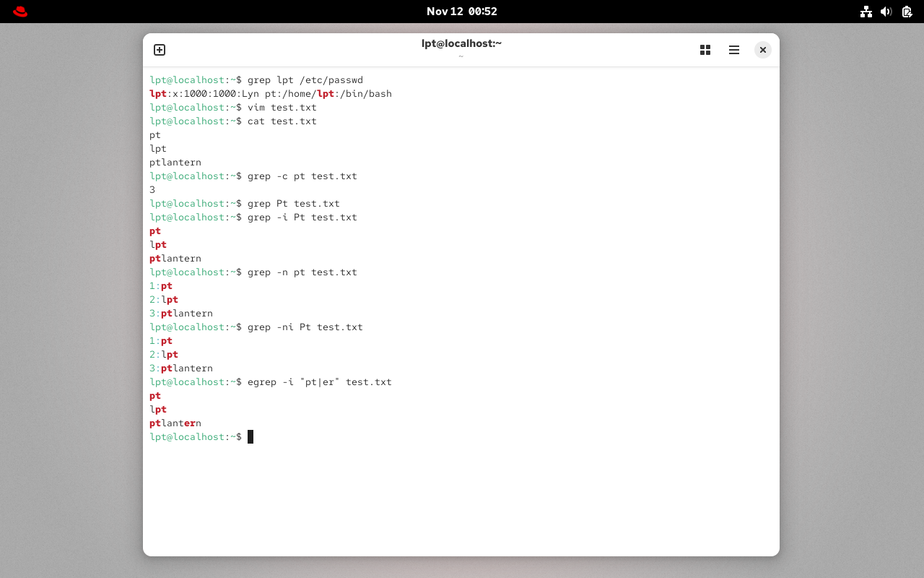Click the lpt@localhost:~ window title

coord(461,43)
